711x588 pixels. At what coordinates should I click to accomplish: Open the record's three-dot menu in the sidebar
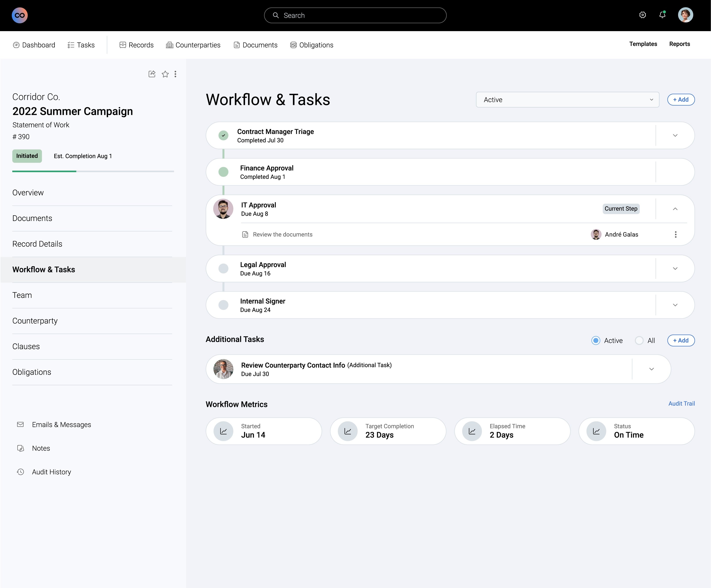tap(175, 74)
